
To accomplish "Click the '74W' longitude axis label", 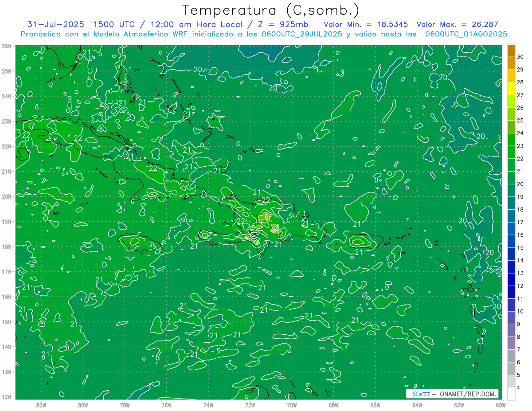I will click(208, 405).
